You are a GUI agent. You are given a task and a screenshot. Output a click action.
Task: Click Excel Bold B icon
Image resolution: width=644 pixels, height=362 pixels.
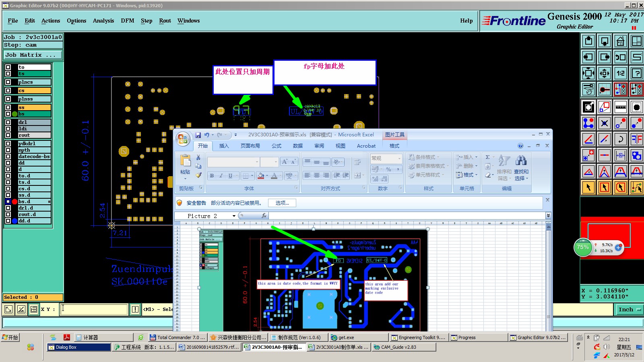[212, 176]
